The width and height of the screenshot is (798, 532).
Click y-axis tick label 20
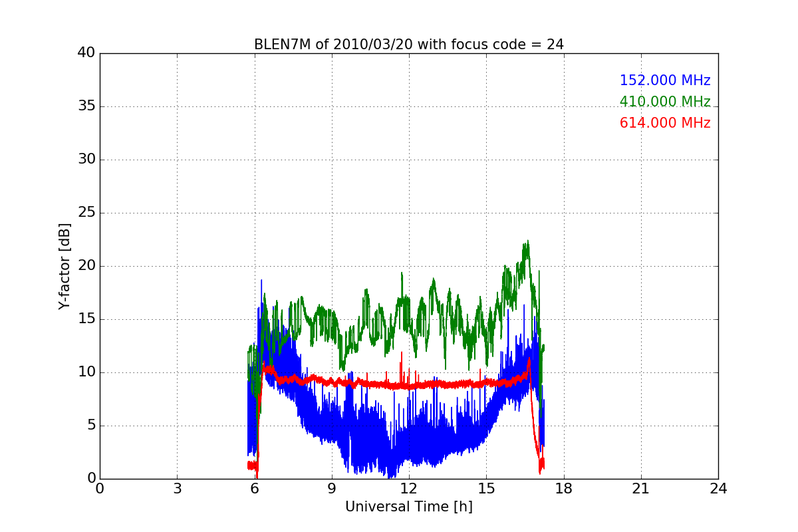click(86, 266)
